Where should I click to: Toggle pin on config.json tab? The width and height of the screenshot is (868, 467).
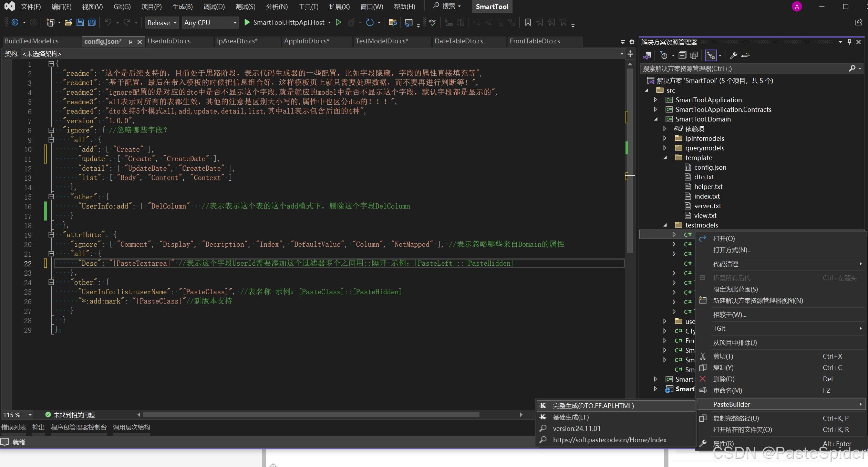coord(130,42)
